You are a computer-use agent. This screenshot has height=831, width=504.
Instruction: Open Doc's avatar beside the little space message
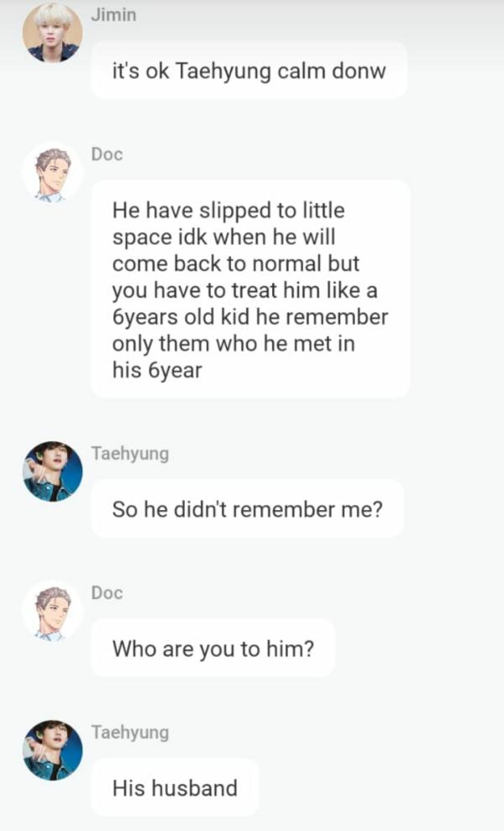click(x=52, y=171)
